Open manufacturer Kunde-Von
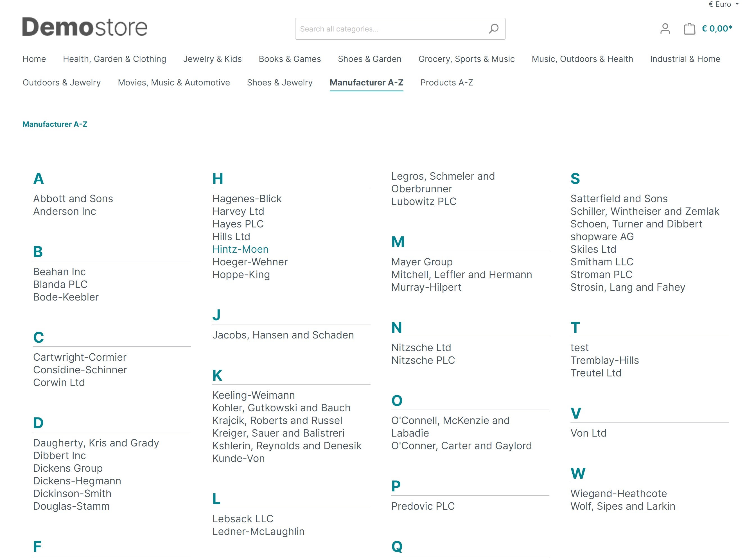The height and width of the screenshot is (560, 745). (x=238, y=459)
